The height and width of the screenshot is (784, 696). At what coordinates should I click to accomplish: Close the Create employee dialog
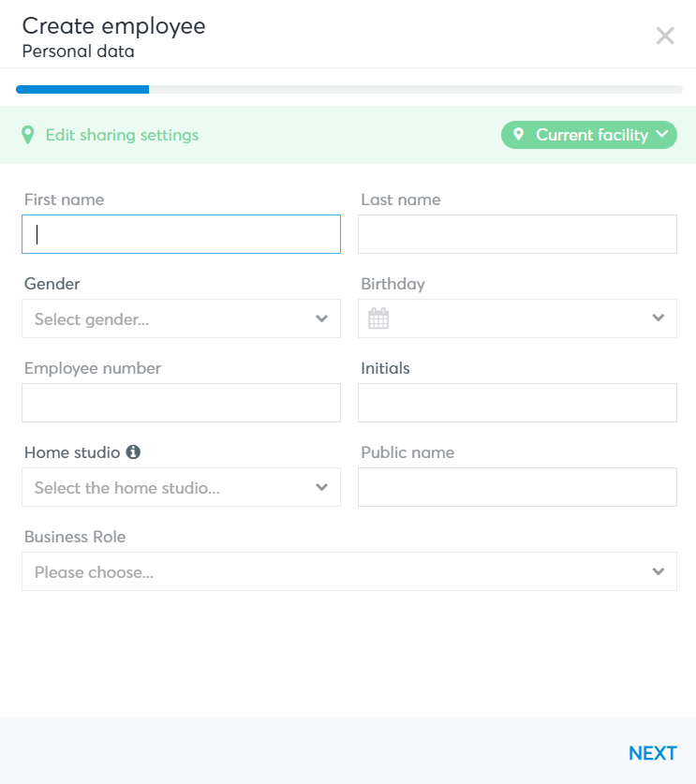pos(665,36)
